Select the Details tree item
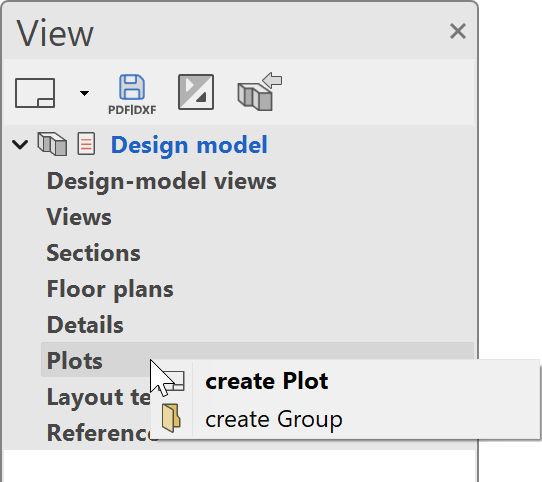Screen dimensions: 542x482 pos(85,325)
